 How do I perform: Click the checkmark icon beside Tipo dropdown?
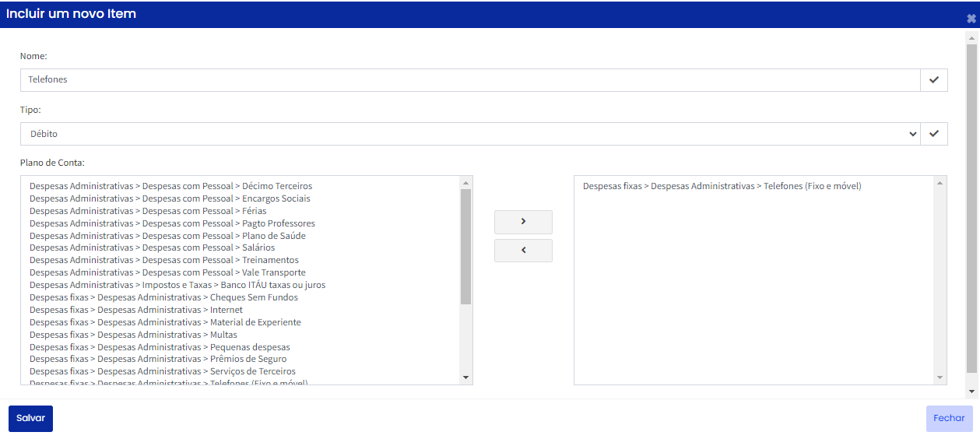coord(934,134)
